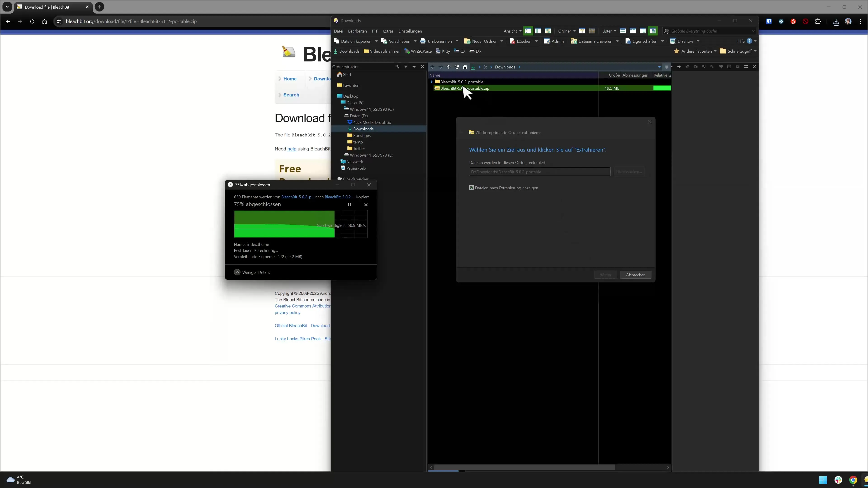Open the Einstellungen menu
868x488 pixels.
(410, 31)
